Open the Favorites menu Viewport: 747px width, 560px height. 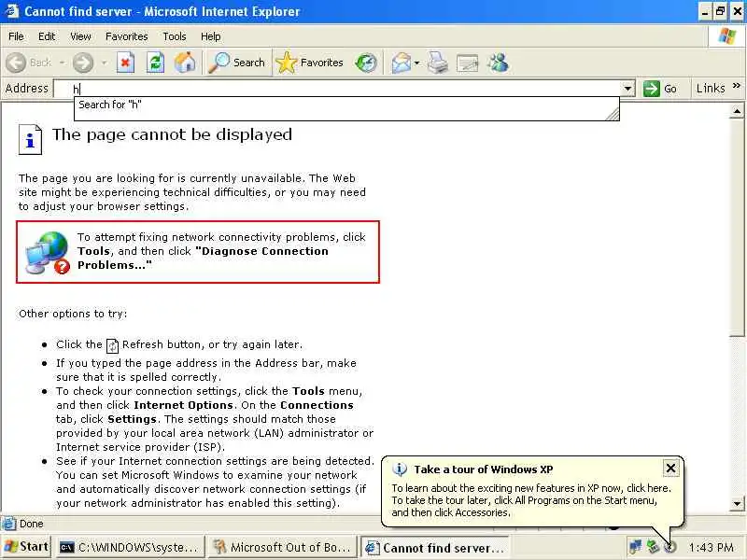click(x=127, y=36)
